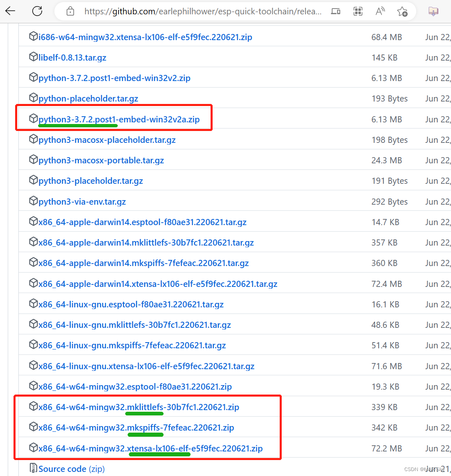The width and height of the screenshot is (451, 476).
Task: Select the 14.7 KB size text
Action: coord(385,222)
